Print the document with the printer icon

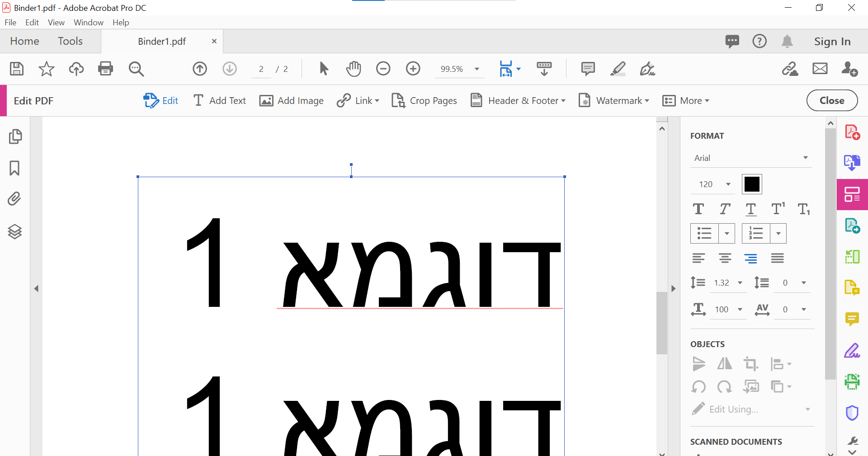pyautogui.click(x=105, y=69)
